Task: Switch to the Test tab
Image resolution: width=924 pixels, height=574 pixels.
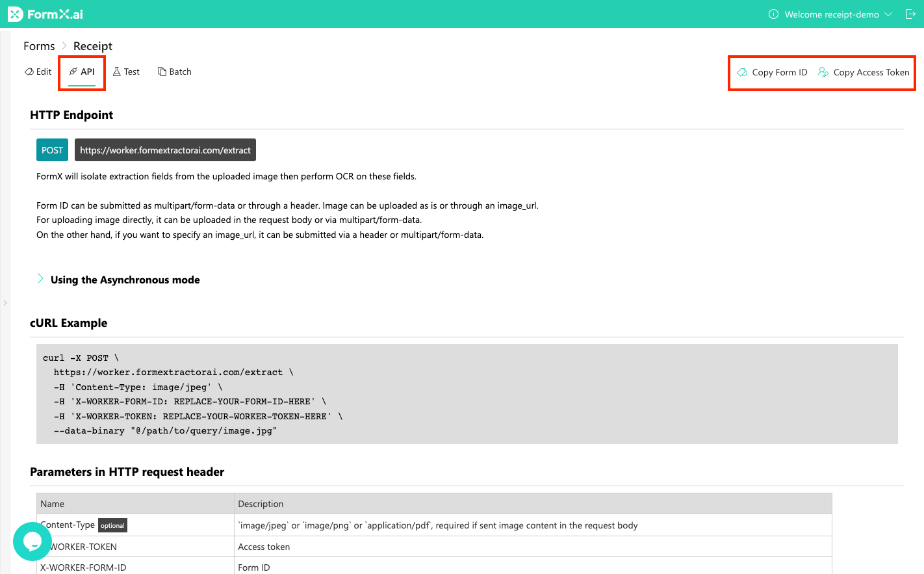Action: click(126, 72)
